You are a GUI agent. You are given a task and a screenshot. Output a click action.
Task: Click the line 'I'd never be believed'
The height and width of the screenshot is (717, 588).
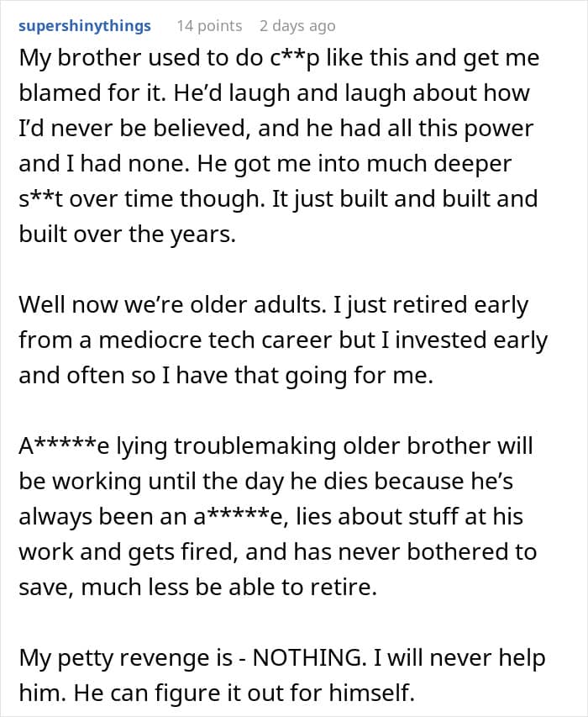(x=276, y=129)
